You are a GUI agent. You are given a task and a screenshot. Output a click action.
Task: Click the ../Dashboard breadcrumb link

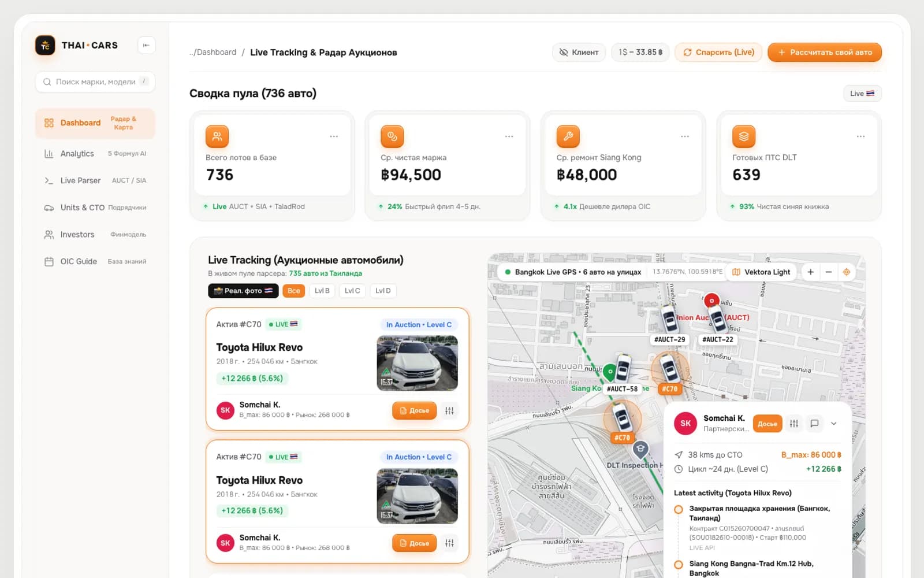point(213,52)
